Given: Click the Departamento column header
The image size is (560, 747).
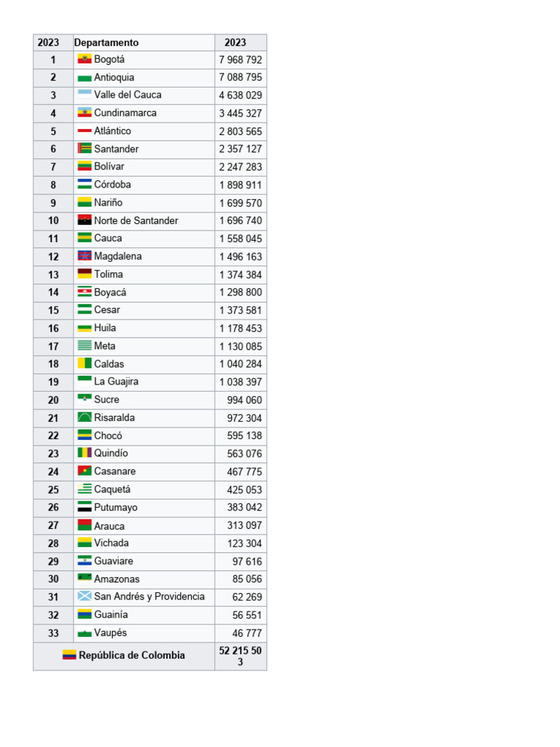Looking at the screenshot, I should click(106, 42).
